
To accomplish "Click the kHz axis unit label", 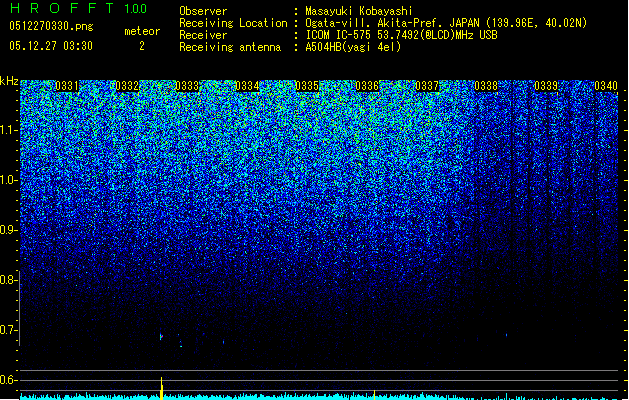I will pos(9,81).
